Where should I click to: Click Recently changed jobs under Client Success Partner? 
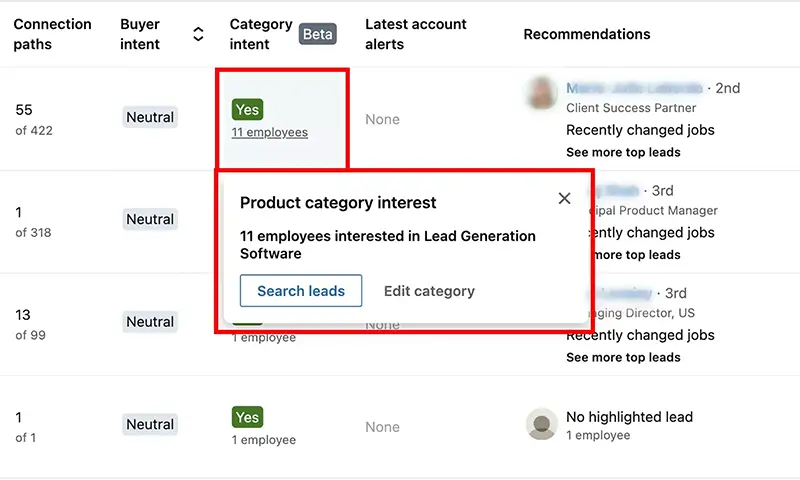[640, 130]
